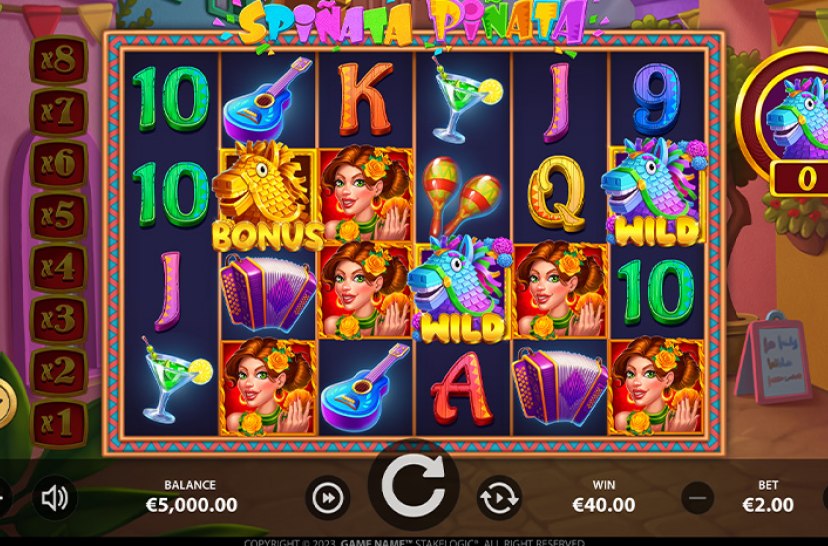
Task: Click the €2.00 bet amount
Action: pos(768,505)
